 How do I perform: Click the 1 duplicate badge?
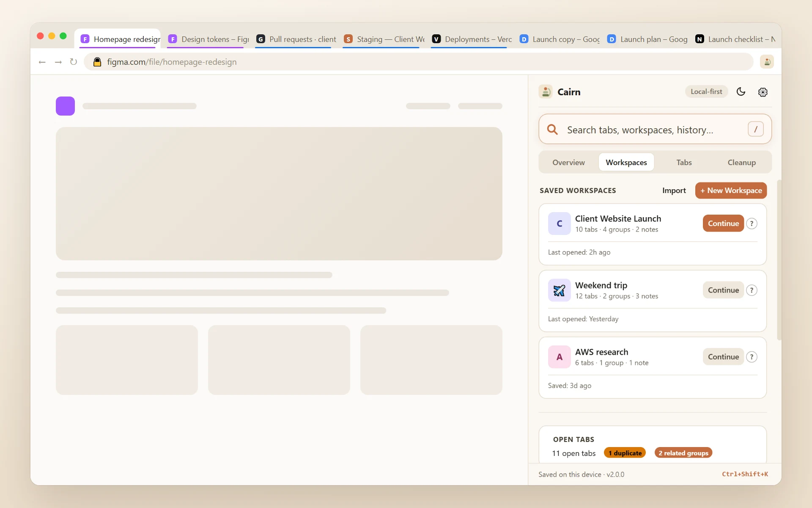625,453
